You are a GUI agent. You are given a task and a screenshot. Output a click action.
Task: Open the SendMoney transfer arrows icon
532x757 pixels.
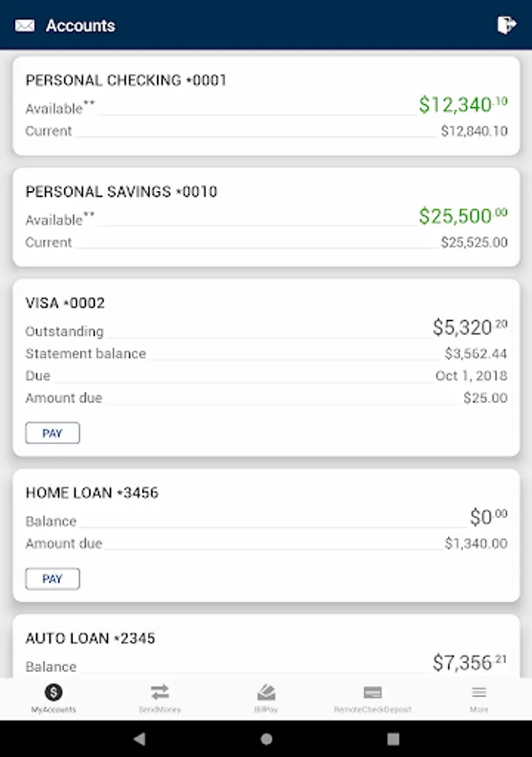click(160, 692)
